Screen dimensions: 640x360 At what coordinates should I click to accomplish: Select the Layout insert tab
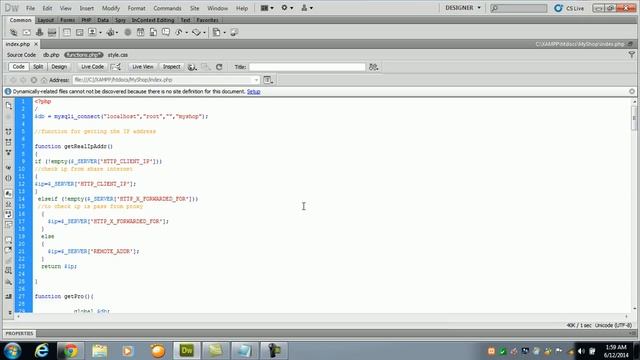(x=46, y=20)
